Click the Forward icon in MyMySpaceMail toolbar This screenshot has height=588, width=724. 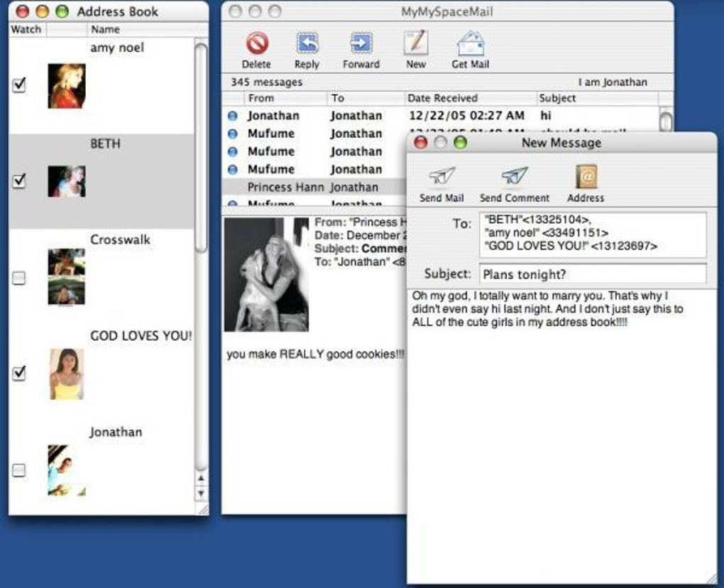coord(361,43)
